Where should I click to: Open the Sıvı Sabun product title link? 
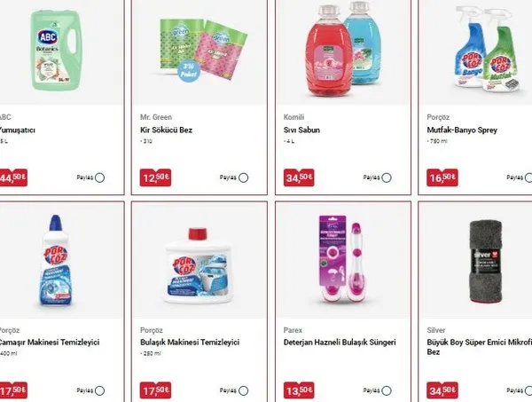(x=301, y=130)
